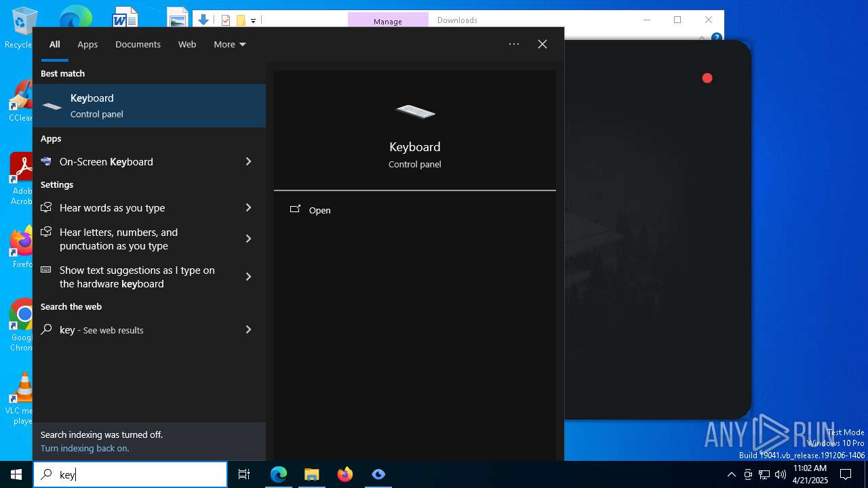The image size is (868, 488).
Task: Search the web for key
Action: [x=136, y=330]
